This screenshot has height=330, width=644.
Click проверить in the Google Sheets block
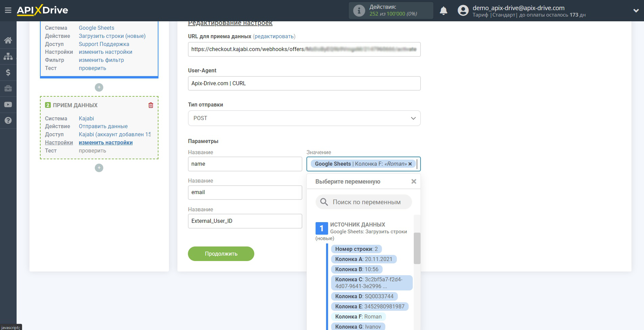tap(92, 68)
